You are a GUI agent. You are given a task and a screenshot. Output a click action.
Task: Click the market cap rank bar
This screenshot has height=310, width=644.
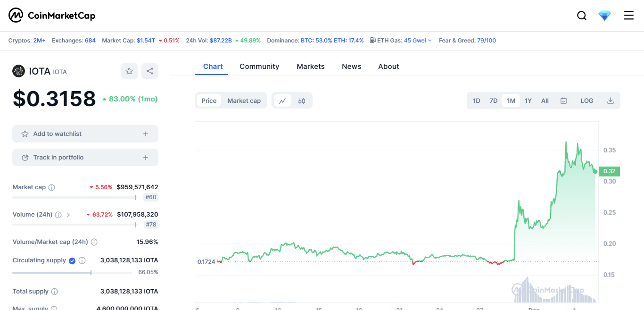(74, 198)
